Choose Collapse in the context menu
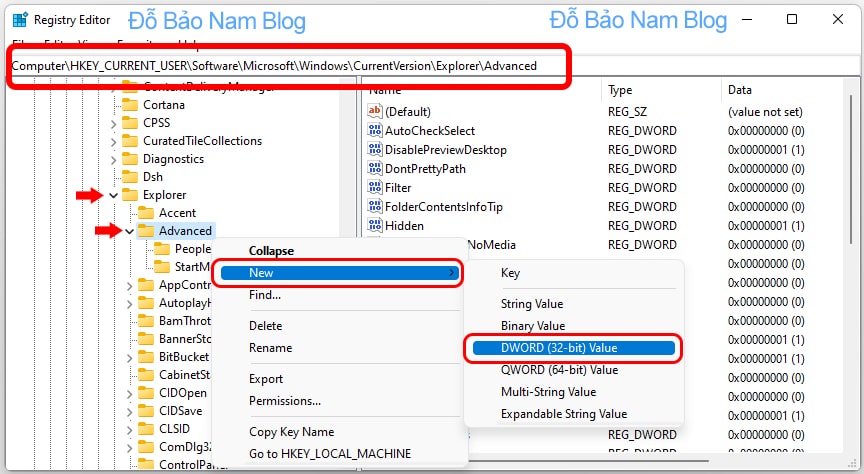 pos(271,251)
